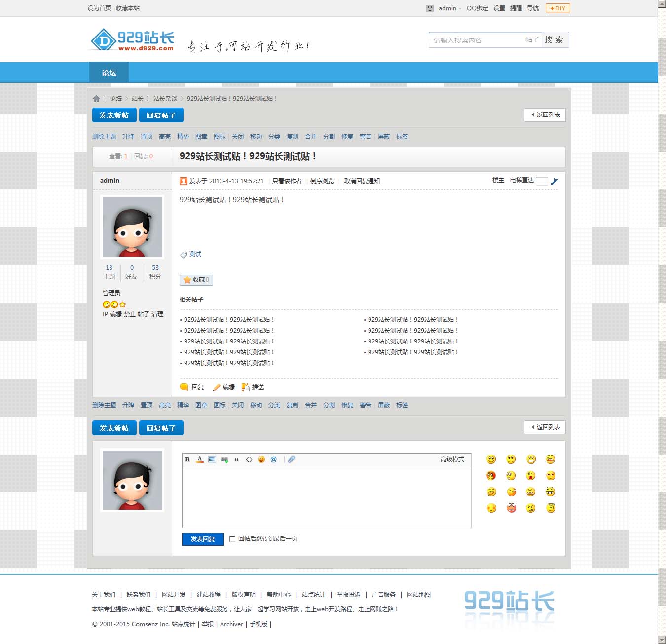Image resolution: width=666 pixels, height=644 pixels.
Task: Click the avatar beside reply editor
Action: [x=132, y=480]
